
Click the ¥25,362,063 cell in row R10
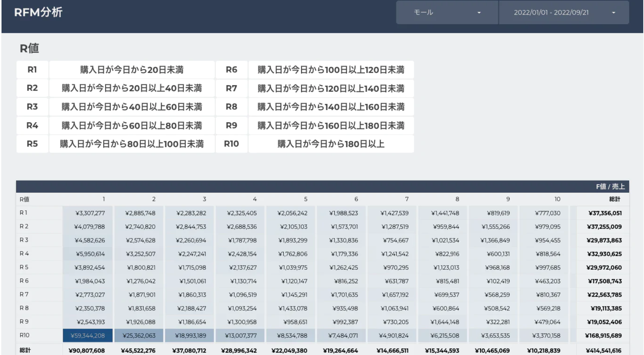pos(139,336)
